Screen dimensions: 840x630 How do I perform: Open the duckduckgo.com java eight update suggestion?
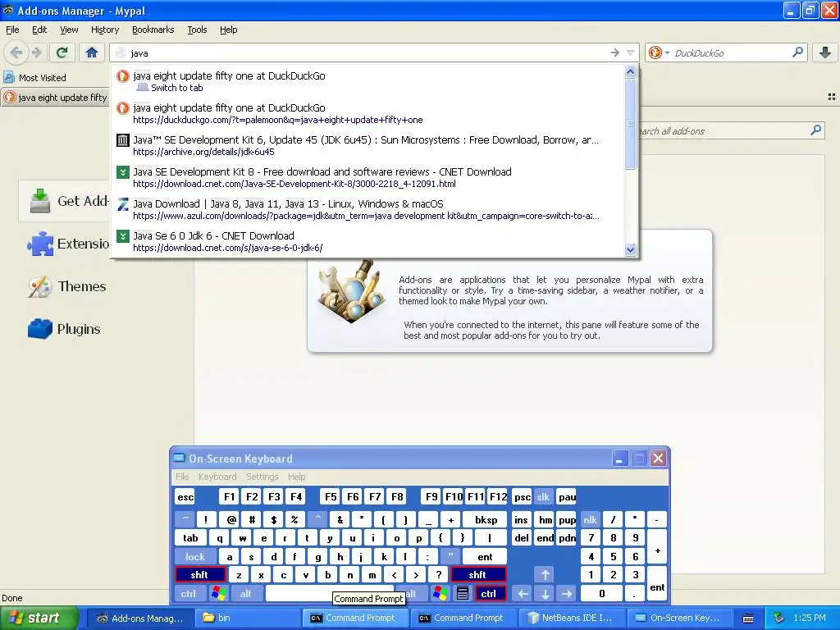(368, 113)
